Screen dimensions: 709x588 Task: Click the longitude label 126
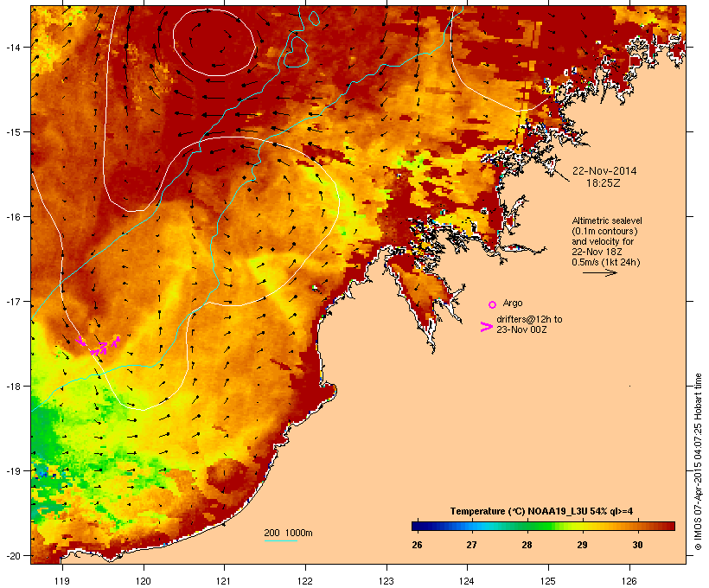coord(629,581)
